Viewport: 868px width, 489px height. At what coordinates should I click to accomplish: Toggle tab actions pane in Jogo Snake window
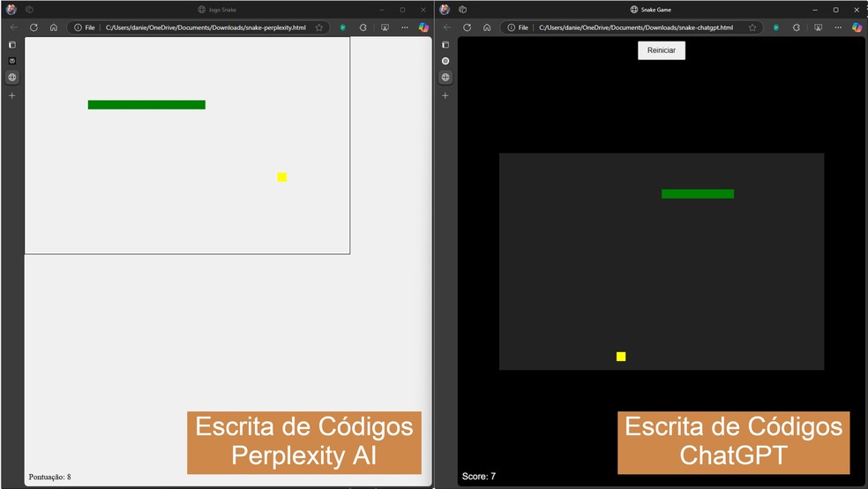click(x=12, y=44)
